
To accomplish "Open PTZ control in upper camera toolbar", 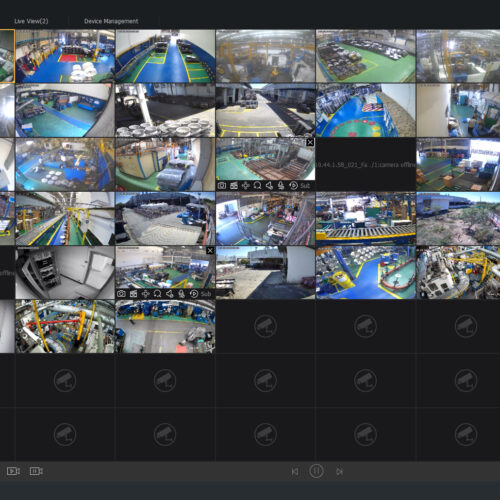I will 246,185.
